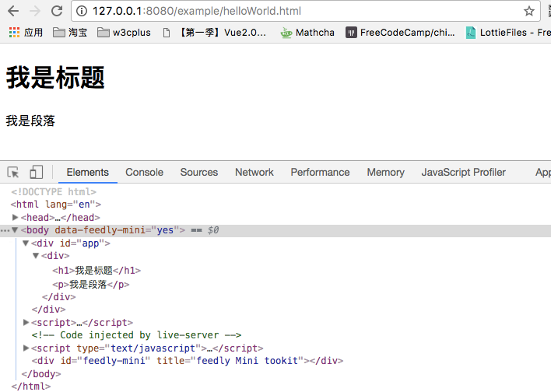Collapse the div id="app" node
The height and width of the screenshot is (392, 551).
click(x=26, y=243)
